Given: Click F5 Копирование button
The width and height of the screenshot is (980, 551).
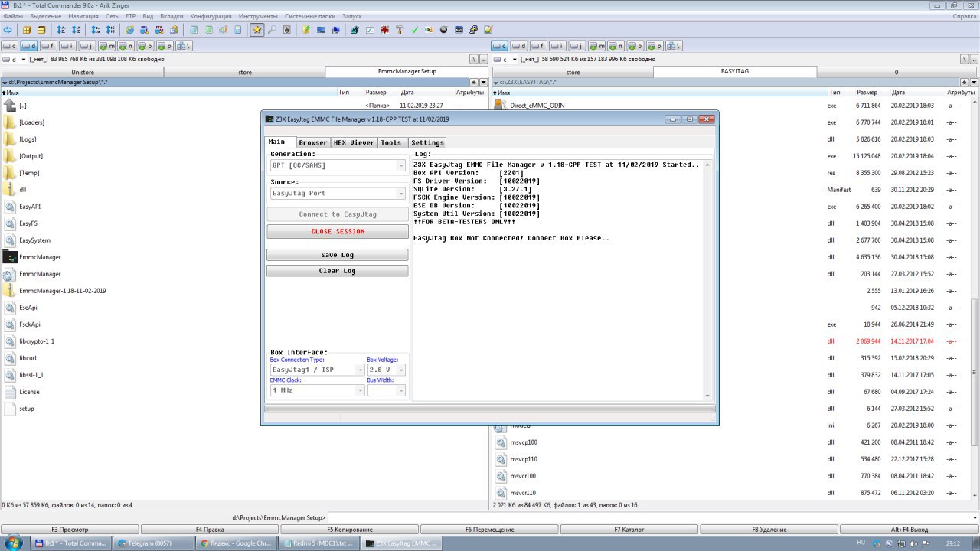Looking at the screenshot, I should [350, 530].
